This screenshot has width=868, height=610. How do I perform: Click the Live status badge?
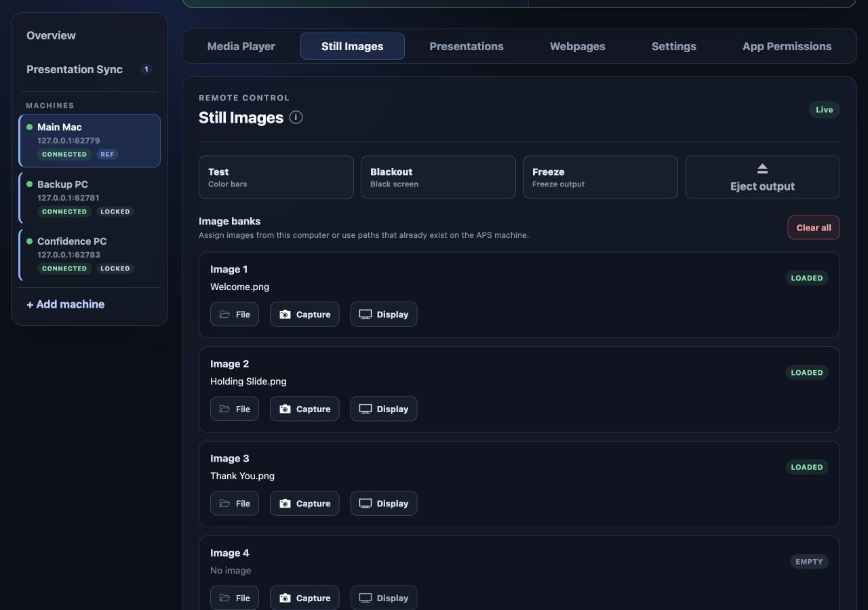[825, 110]
